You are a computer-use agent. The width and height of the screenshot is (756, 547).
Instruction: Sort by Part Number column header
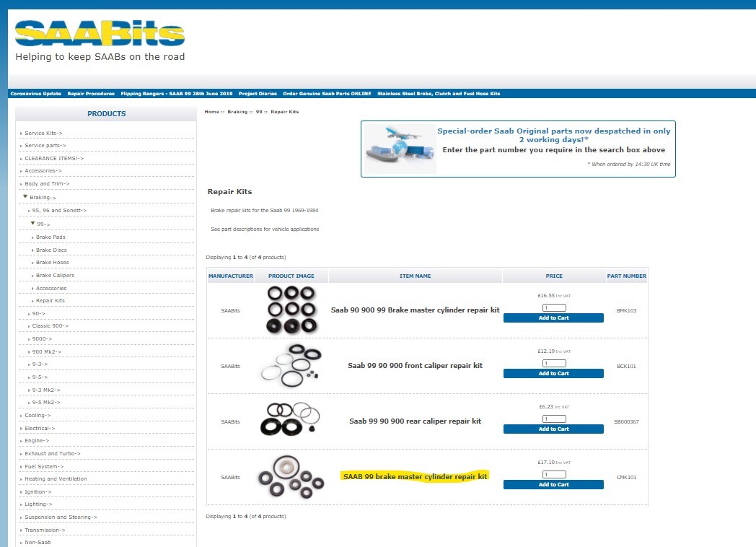click(x=626, y=276)
